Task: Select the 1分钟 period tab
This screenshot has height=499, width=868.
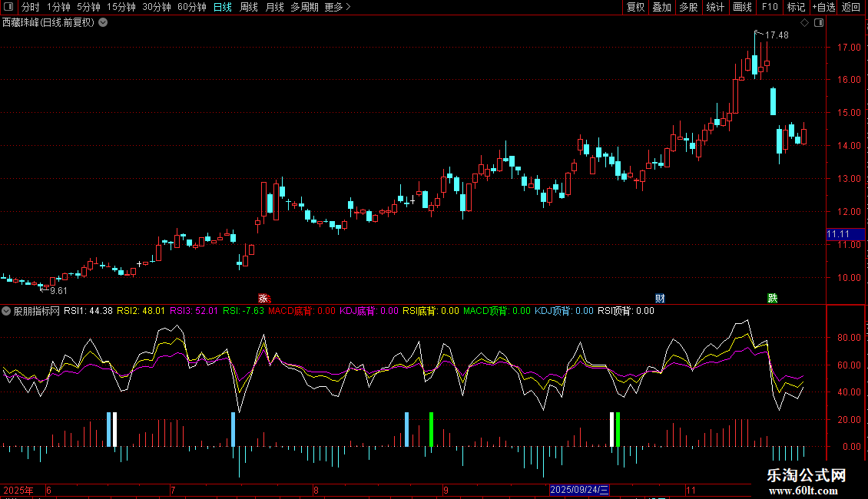Action: (x=58, y=7)
